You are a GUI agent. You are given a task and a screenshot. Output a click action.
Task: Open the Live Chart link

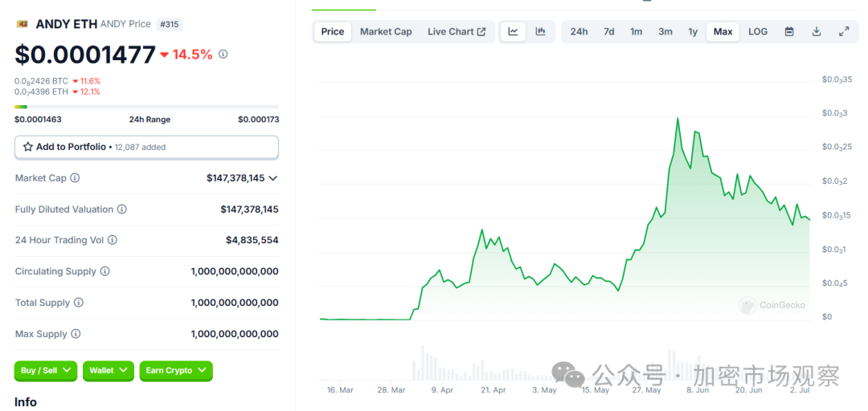(x=456, y=31)
